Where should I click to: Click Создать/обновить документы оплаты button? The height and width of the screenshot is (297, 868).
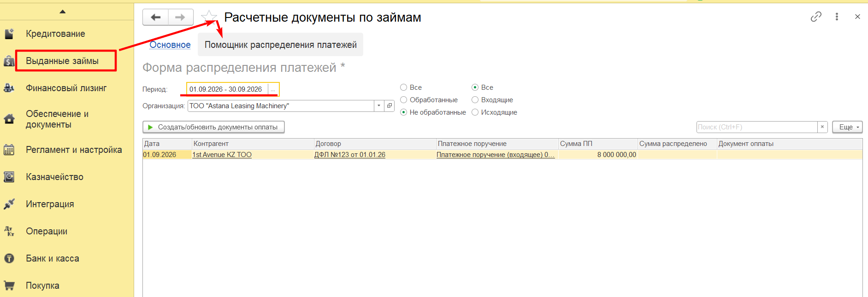[x=213, y=127]
